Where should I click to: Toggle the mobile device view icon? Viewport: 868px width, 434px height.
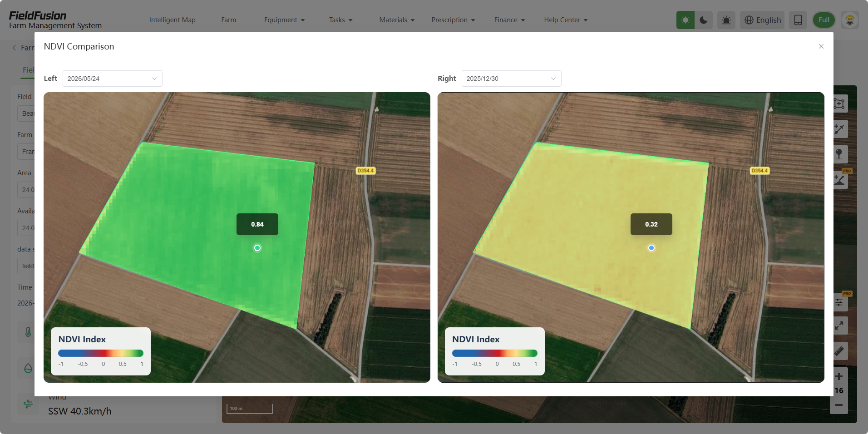click(x=798, y=20)
